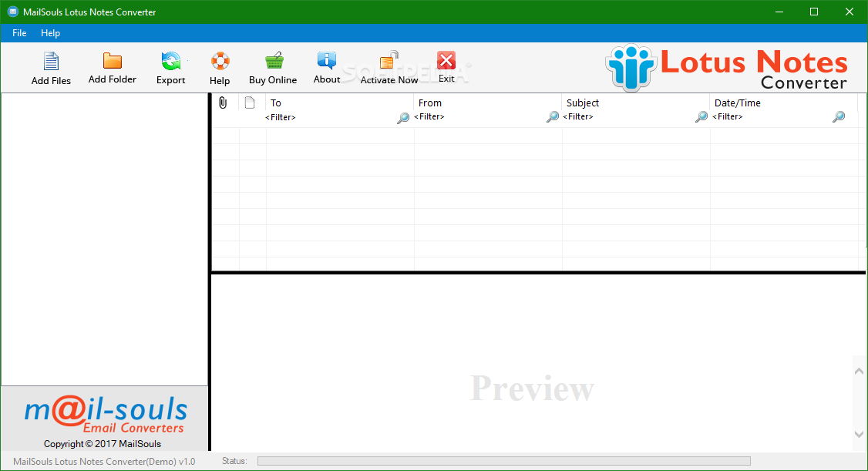This screenshot has width=868, height=471.
Task: Click the To filter magnifier icon
Action: [x=403, y=117]
